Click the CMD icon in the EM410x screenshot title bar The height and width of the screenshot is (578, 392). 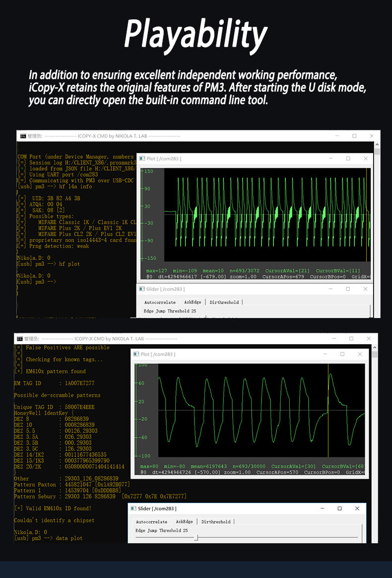(20, 338)
